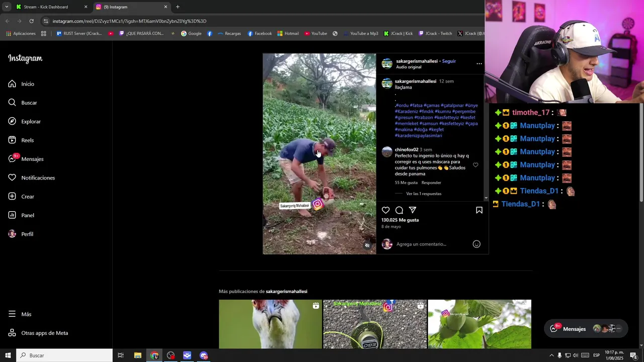The width and height of the screenshot is (644, 362).
Task: Open File Explorer from taskbar
Action: [137, 355]
